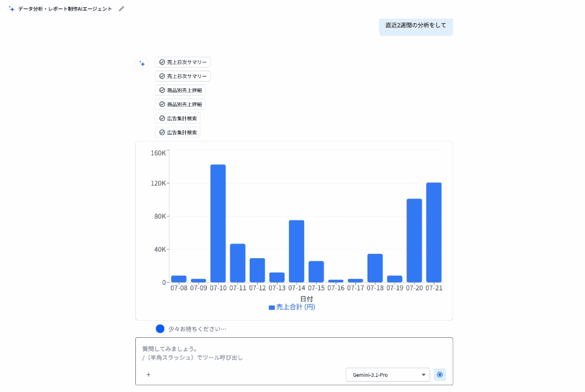
Task: Click the 07-08 bar in chart
Action: 179,279
